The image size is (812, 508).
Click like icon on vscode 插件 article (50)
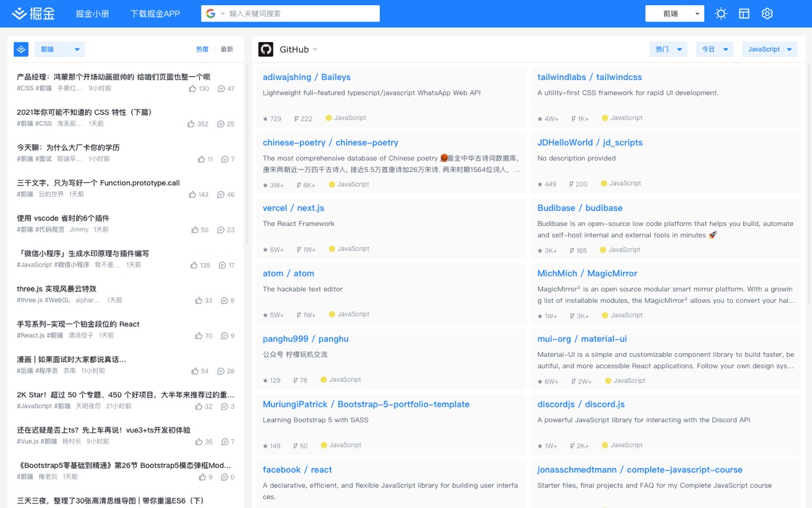point(194,230)
